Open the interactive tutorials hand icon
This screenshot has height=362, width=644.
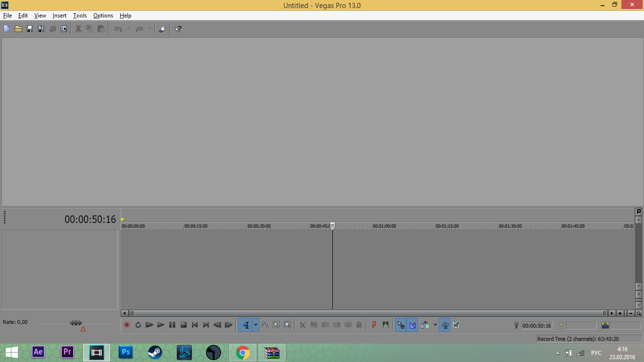162,29
